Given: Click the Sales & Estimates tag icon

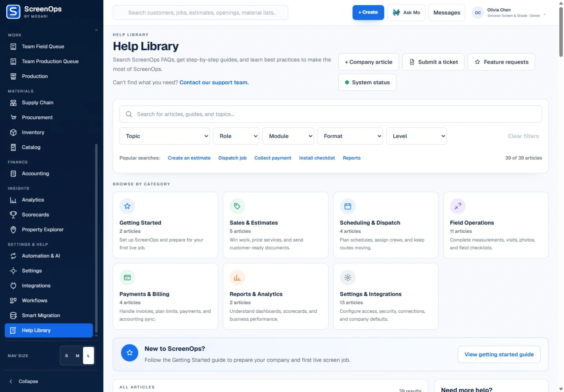Looking at the screenshot, I should point(237,206).
